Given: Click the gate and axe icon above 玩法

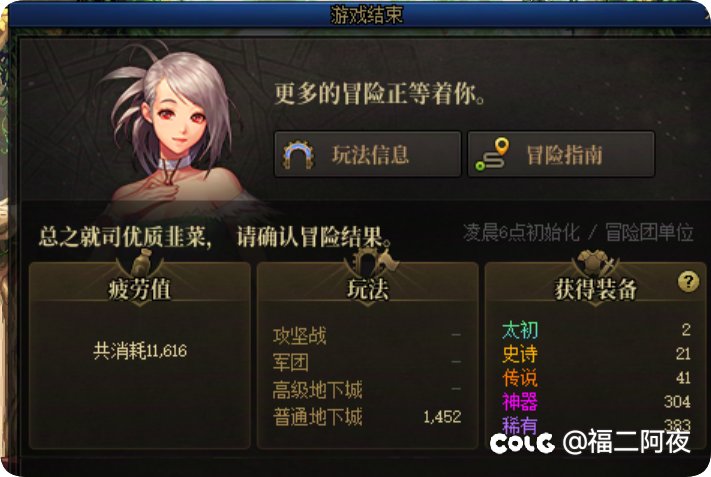Looking at the screenshot, I should coord(368,262).
